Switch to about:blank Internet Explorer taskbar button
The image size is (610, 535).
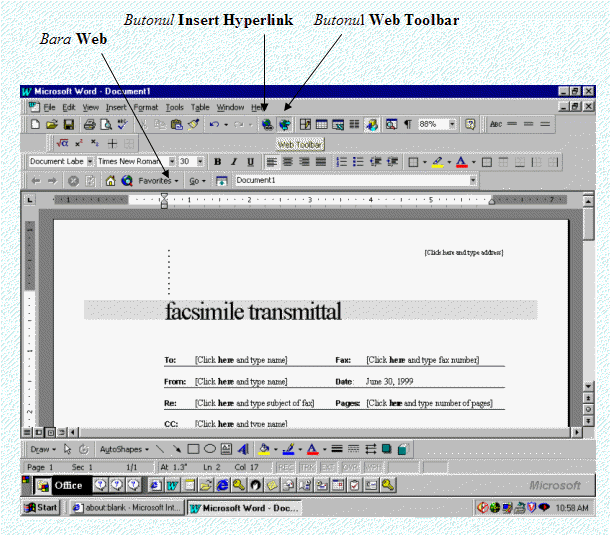pos(126,508)
